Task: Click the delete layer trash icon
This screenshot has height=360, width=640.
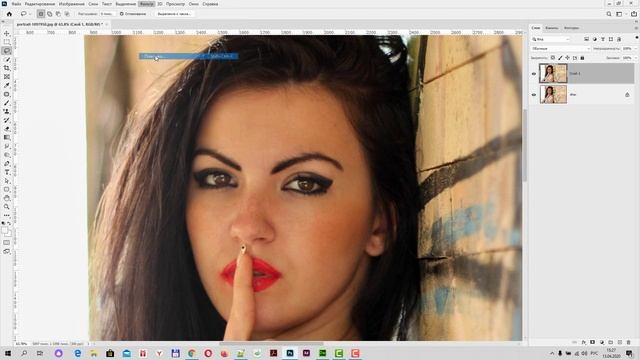Action: click(x=629, y=342)
